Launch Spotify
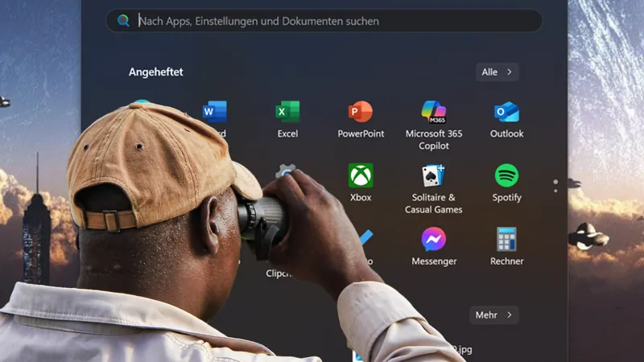 tap(506, 175)
